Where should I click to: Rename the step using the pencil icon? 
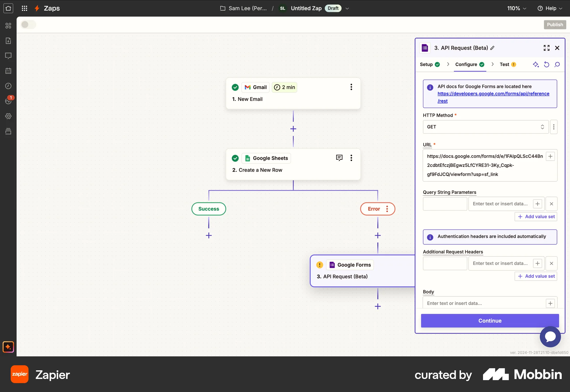(x=493, y=48)
